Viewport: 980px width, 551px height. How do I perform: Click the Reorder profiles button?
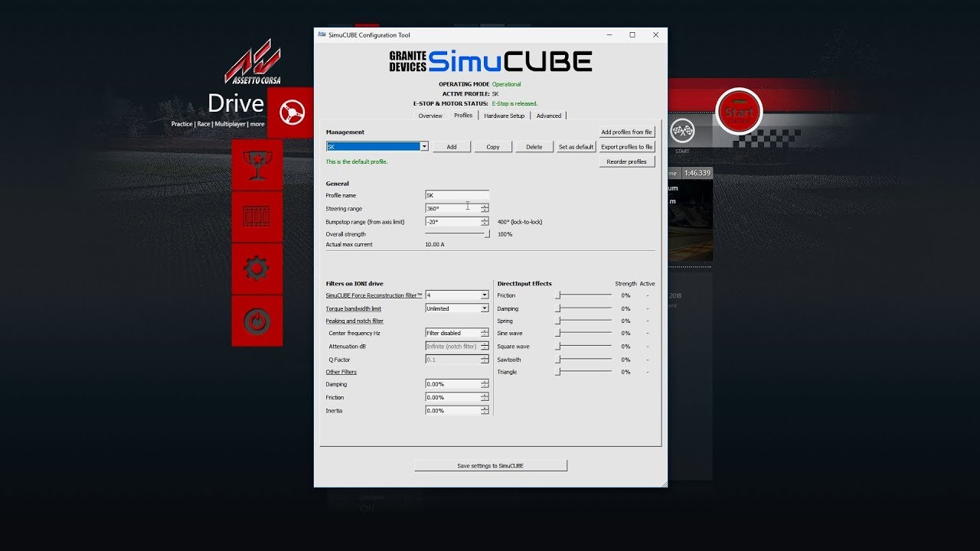coord(627,161)
